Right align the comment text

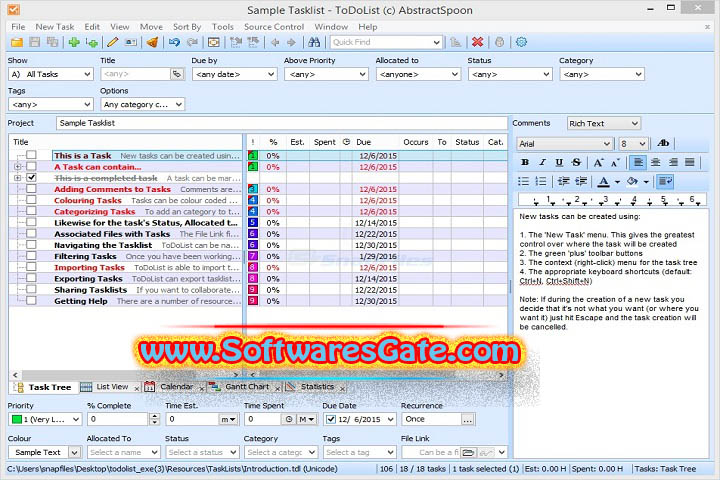tap(673, 162)
